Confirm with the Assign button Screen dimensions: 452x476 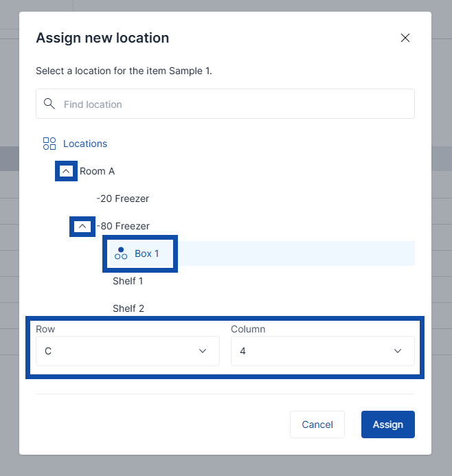tap(387, 424)
